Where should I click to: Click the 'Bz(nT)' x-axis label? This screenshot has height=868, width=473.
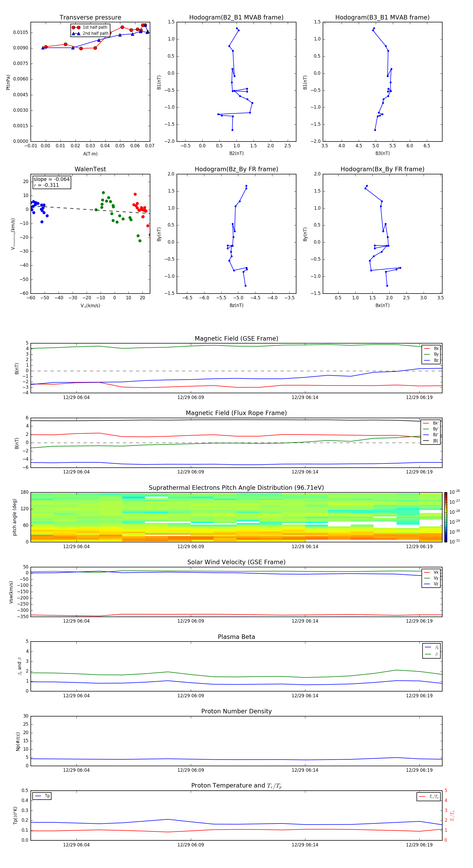click(x=236, y=305)
